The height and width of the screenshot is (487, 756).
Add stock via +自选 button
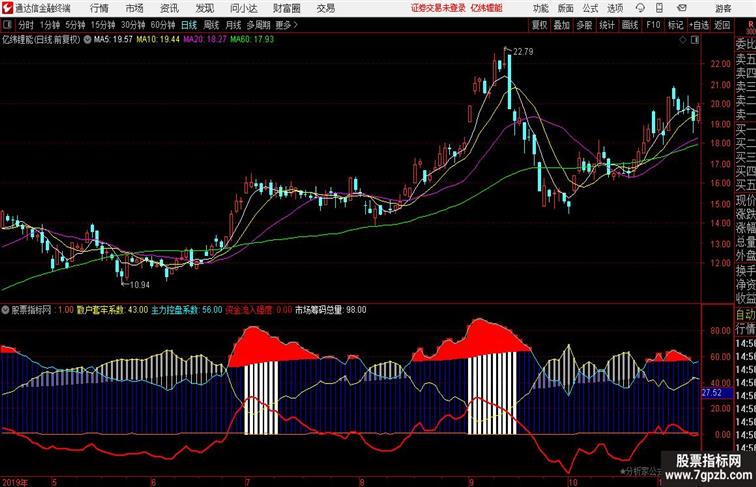point(699,25)
